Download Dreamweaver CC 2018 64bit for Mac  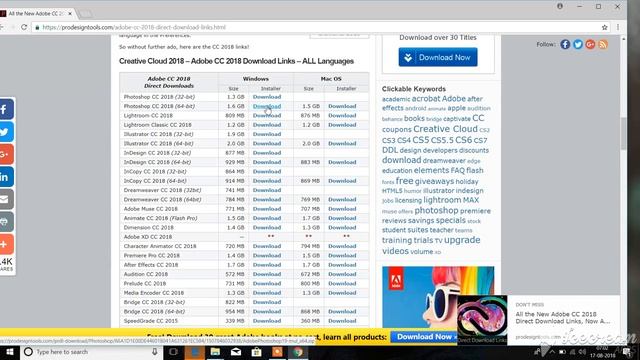coord(342,200)
